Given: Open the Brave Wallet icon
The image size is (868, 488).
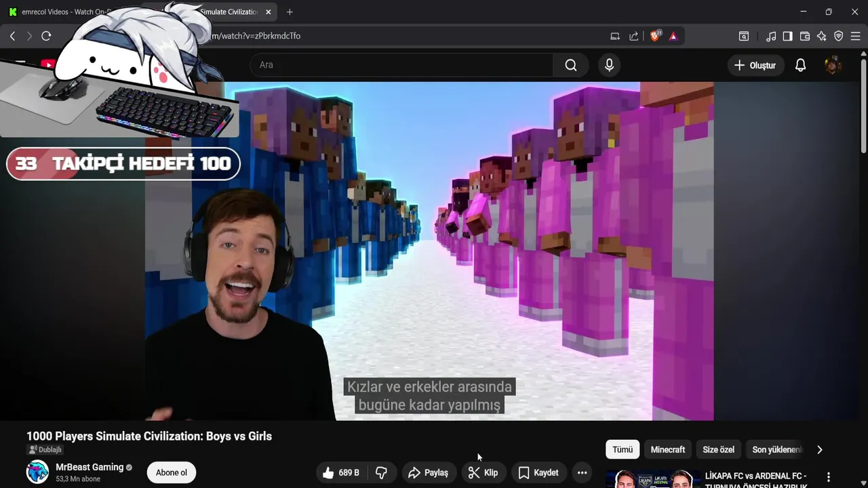Looking at the screenshot, I should coord(805,37).
